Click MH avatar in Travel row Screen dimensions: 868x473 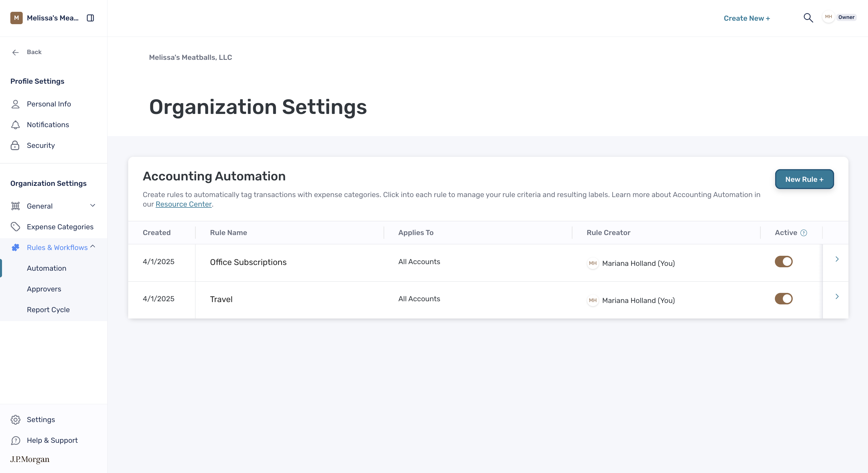coord(592,300)
